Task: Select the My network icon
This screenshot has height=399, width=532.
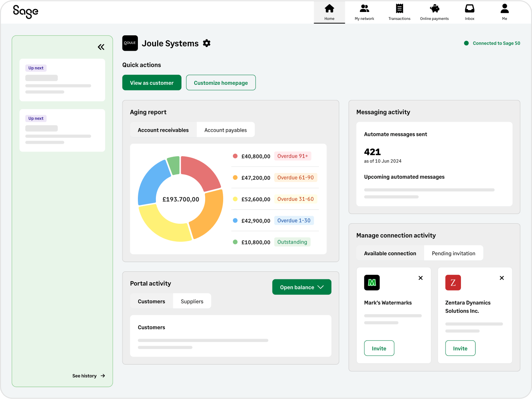Action: [364, 8]
